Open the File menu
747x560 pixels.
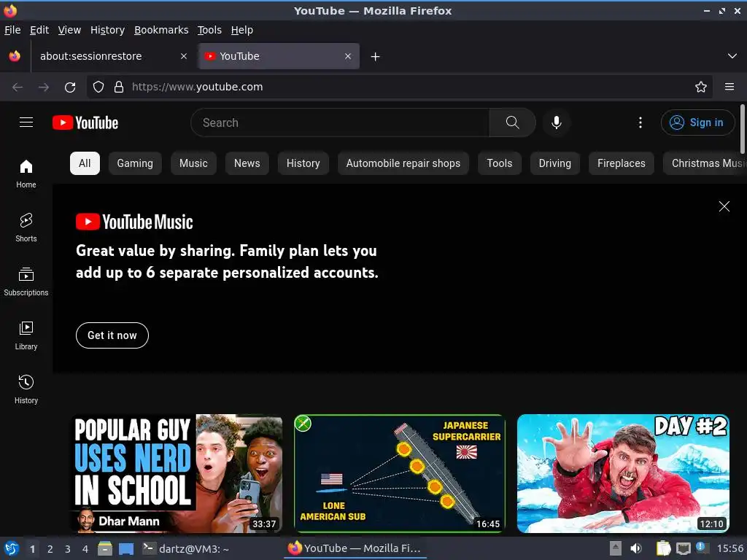(12, 30)
